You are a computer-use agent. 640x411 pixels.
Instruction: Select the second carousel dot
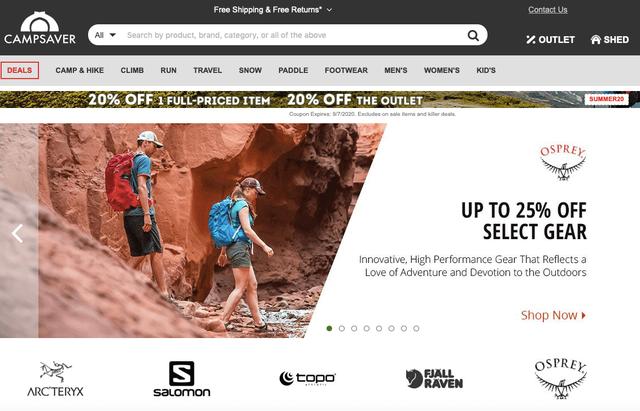click(x=342, y=329)
